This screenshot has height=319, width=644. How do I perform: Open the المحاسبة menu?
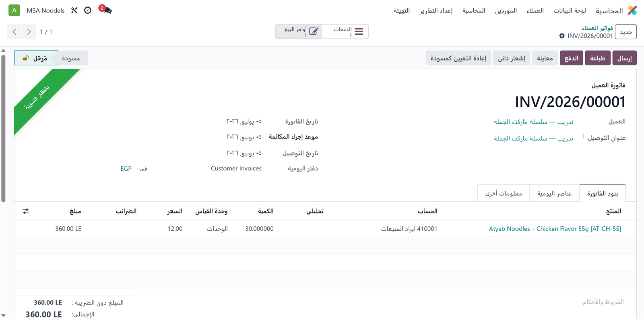click(474, 10)
